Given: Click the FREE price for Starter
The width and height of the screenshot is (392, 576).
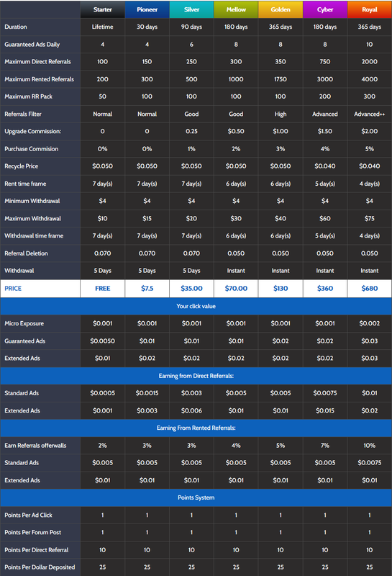Looking at the screenshot, I should pos(102,289).
